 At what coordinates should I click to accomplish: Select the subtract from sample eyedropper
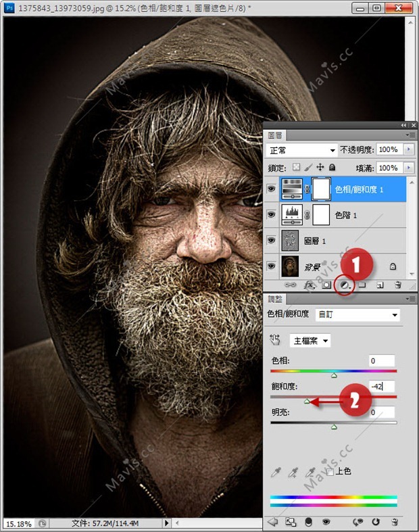click(310, 473)
